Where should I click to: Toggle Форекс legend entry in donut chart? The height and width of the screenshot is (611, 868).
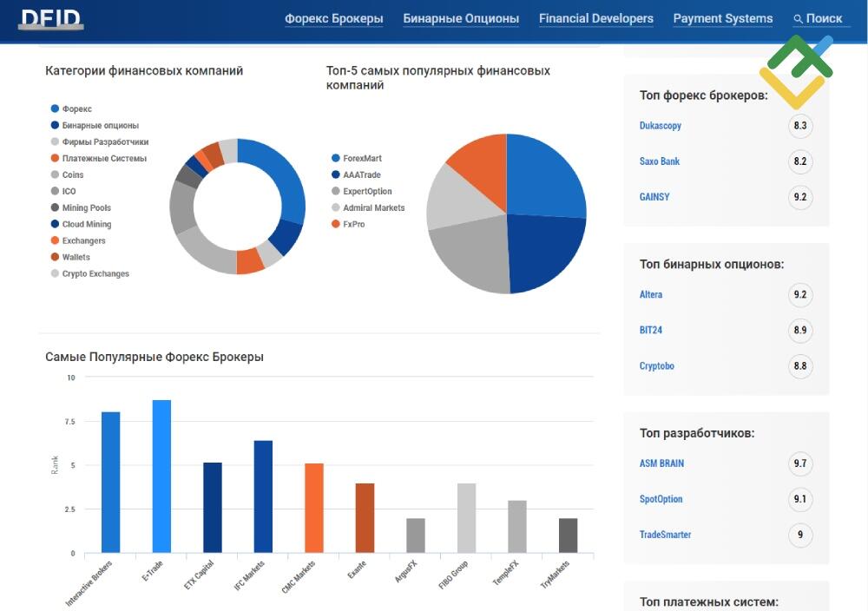(71, 109)
